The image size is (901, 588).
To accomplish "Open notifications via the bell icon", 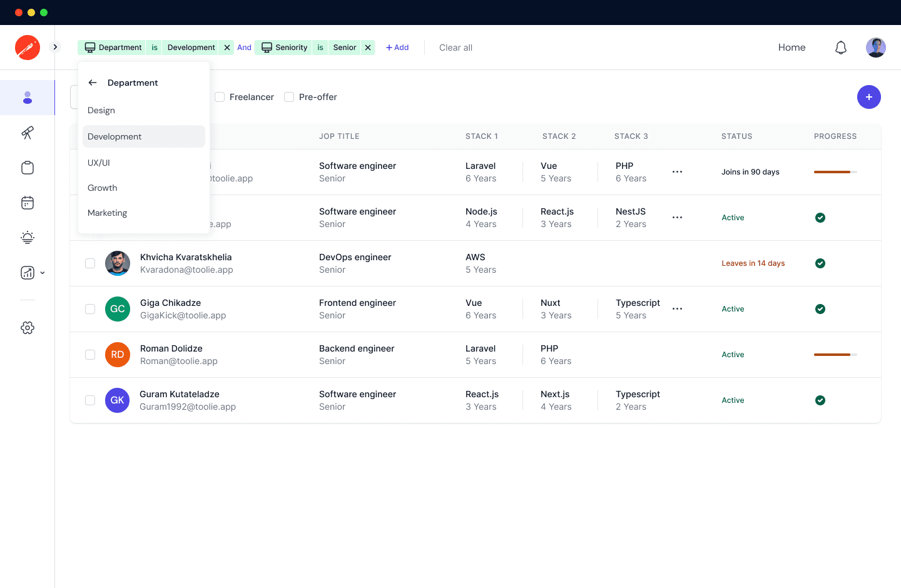I will coord(841,47).
